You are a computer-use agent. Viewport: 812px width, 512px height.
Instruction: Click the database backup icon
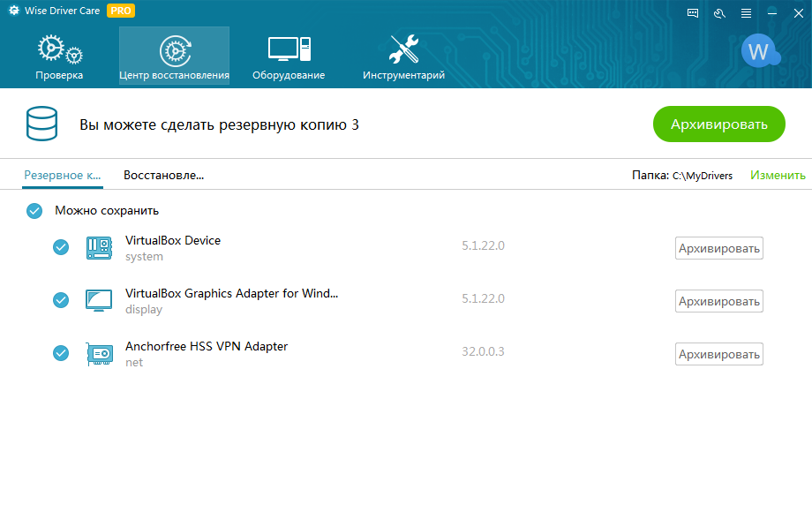[x=42, y=124]
